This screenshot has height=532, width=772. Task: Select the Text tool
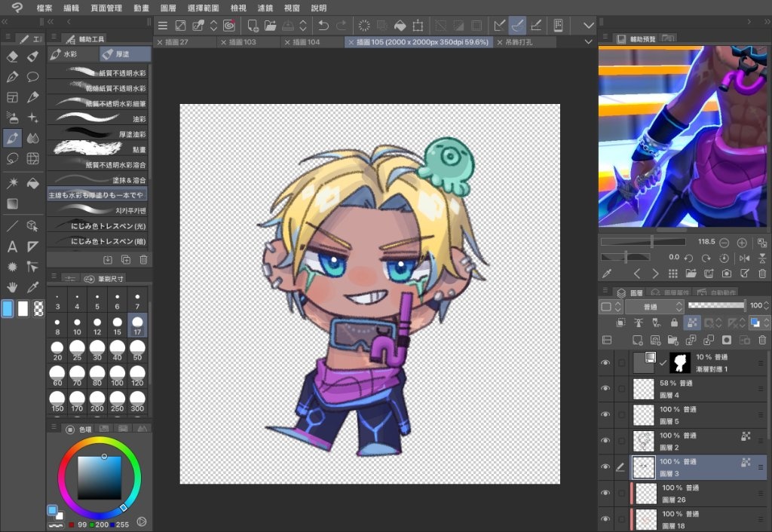click(x=12, y=246)
